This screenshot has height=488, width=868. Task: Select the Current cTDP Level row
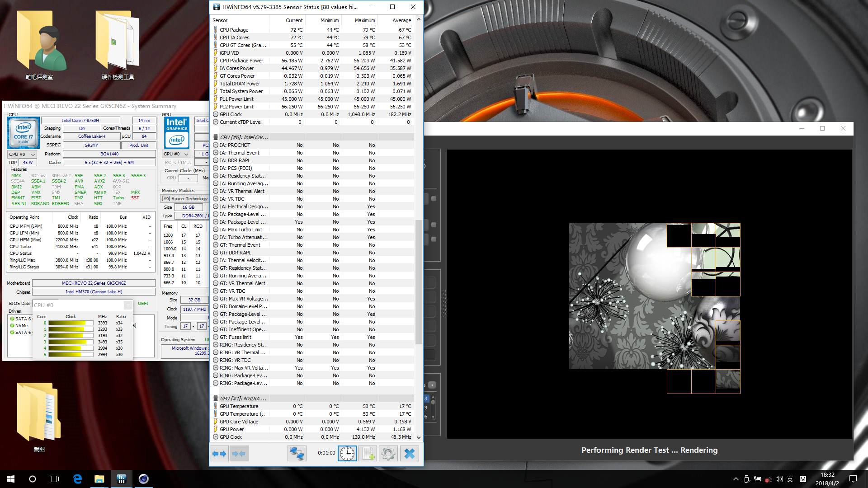click(x=312, y=122)
